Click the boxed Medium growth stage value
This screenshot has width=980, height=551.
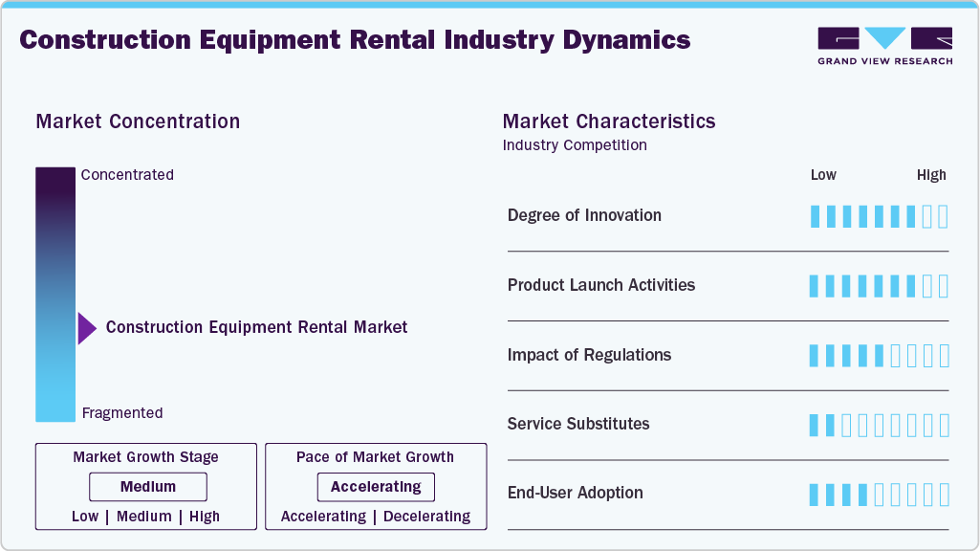point(148,487)
